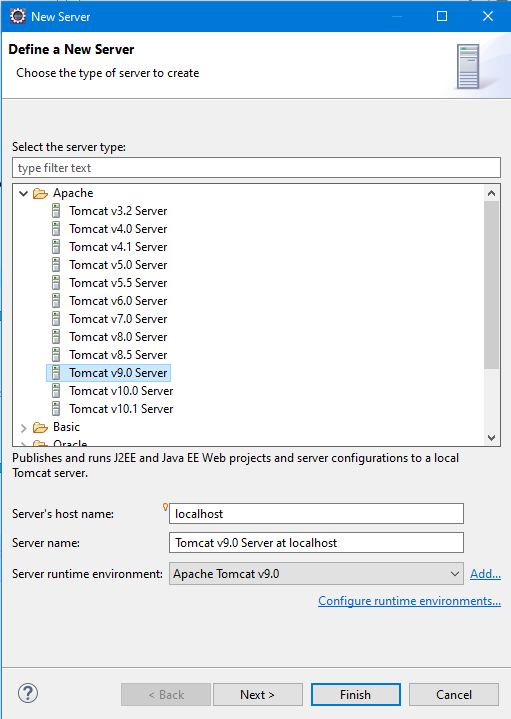Click the server list scrollbar down arrow
This screenshot has width=511, height=719.
pos(491,438)
